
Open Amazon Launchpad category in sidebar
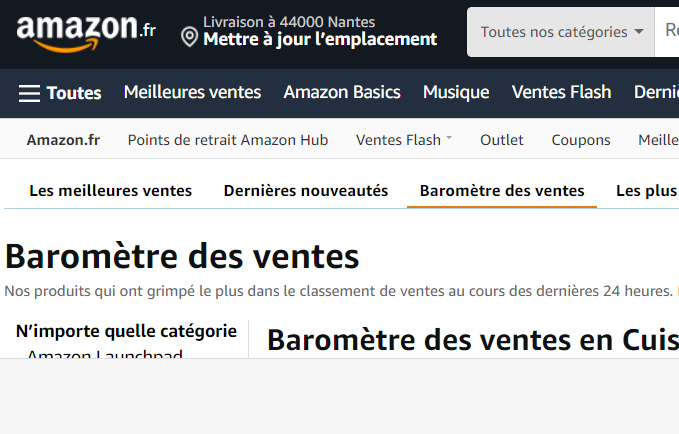point(105,354)
